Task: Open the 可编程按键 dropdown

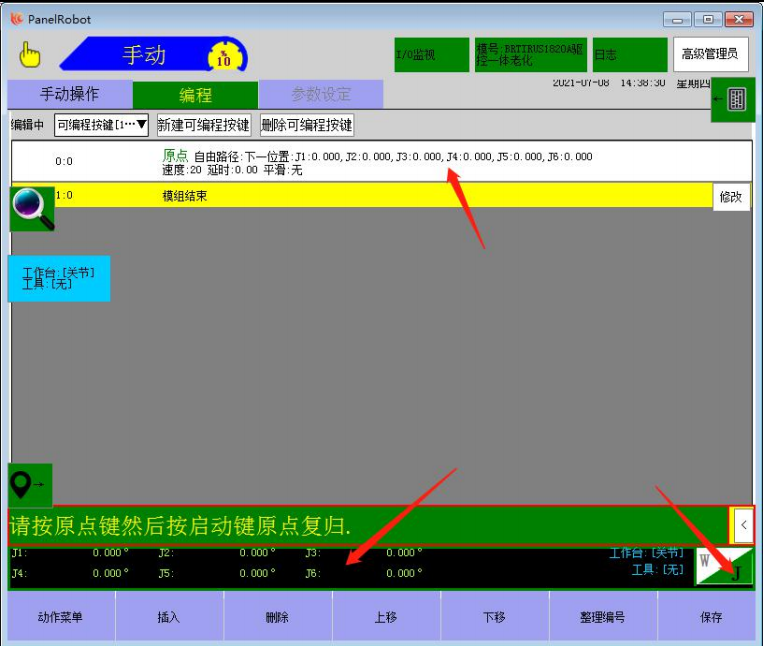Action: pos(101,125)
